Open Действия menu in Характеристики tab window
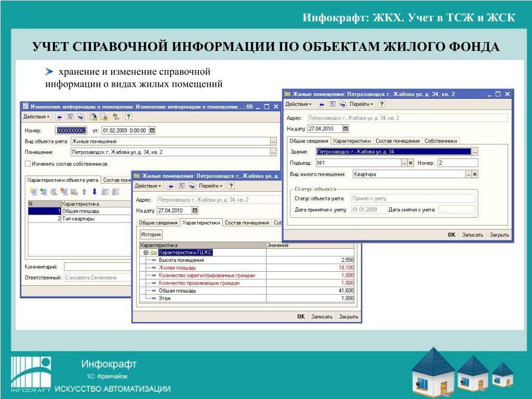Image resolution: width=532 pixels, height=399 pixels. 148,186
